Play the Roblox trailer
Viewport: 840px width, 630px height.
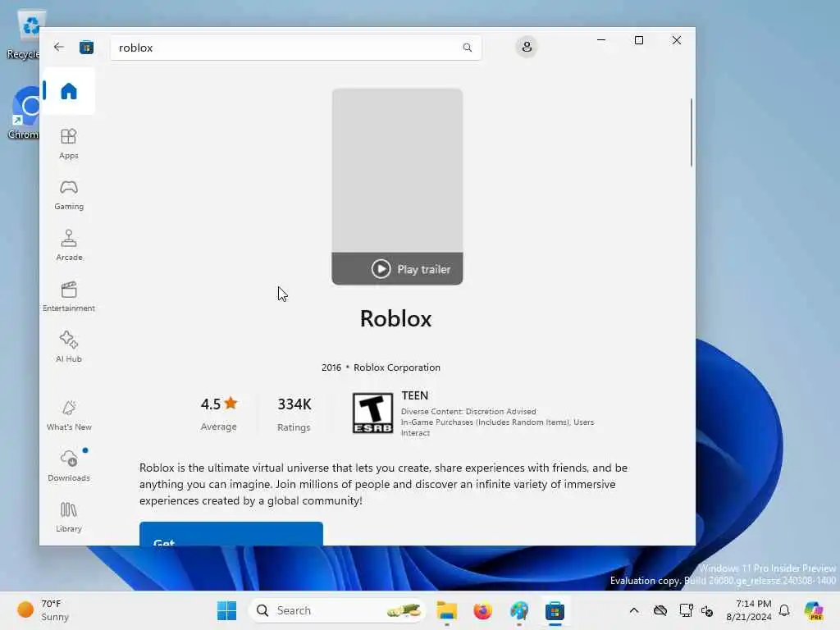411,269
